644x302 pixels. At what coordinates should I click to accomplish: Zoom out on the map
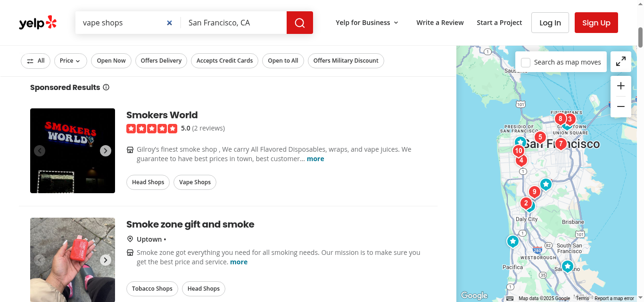pyautogui.click(x=621, y=106)
